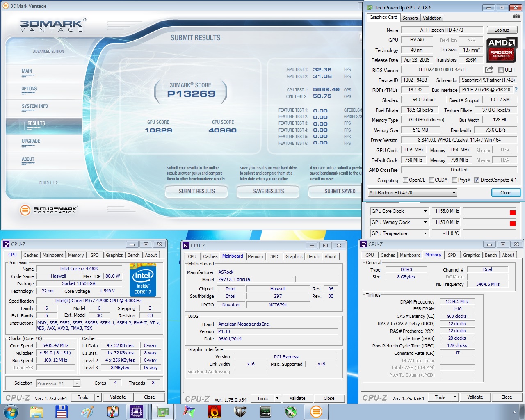Click the Submit Saved button

(336, 191)
